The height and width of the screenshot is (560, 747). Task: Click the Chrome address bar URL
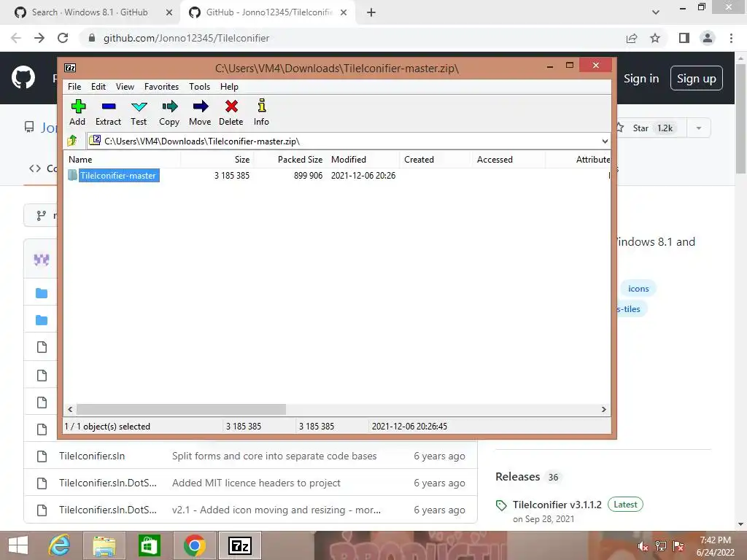pos(186,38)
